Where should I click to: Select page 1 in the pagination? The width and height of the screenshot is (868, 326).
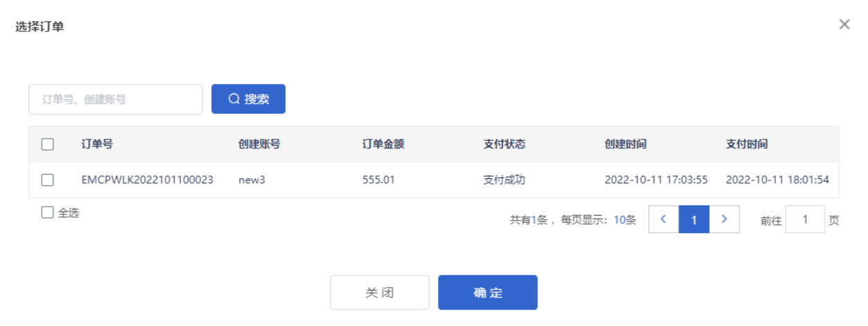[x=694, y=219]
